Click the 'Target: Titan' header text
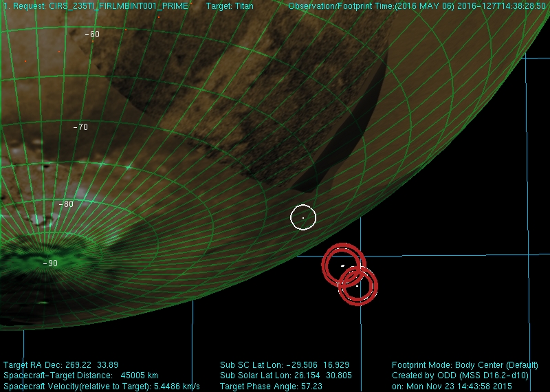The width and height of the screenshot is (550, 392). 230,6
